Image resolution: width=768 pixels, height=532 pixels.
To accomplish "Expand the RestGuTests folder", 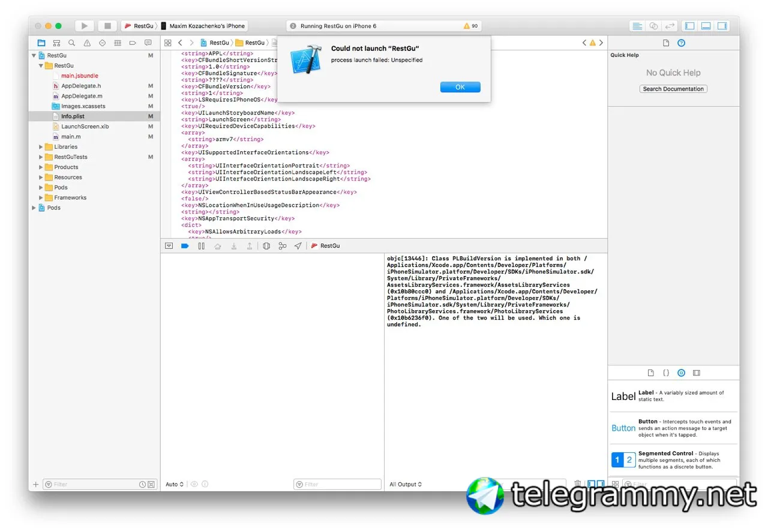I will [41, 157].
